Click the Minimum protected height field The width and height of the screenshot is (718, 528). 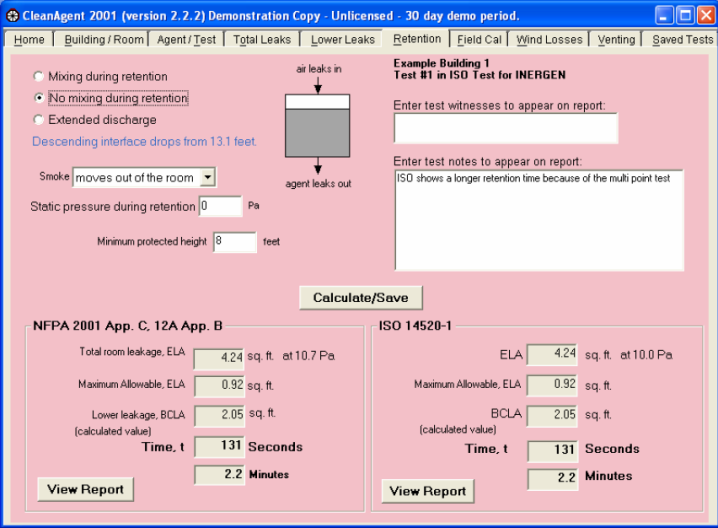(234, 241)
